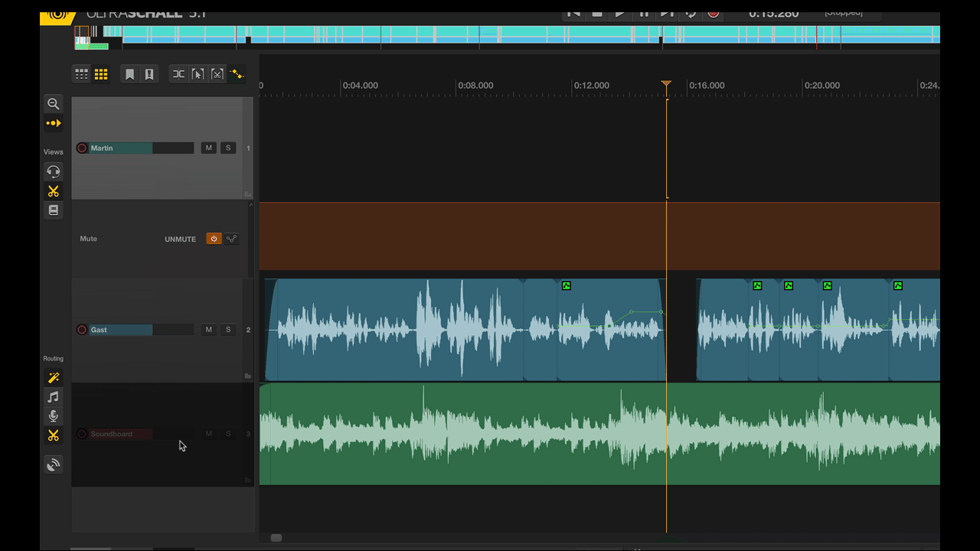The image size is (980, 551).
Task: Click first green envelope badge on Gast item
Action: click(567, 285)
